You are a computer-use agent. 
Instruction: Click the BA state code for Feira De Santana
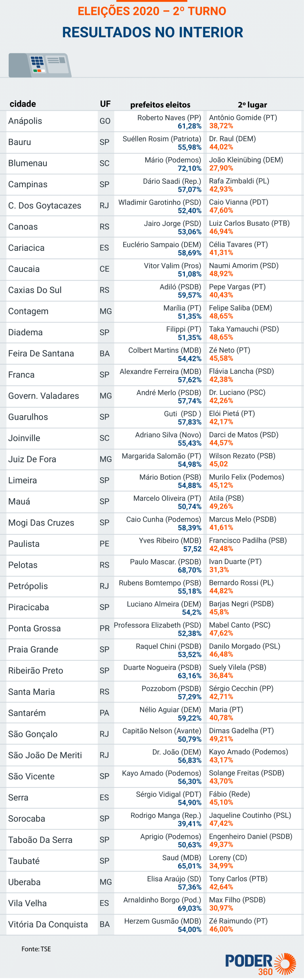tap(105, 354)
